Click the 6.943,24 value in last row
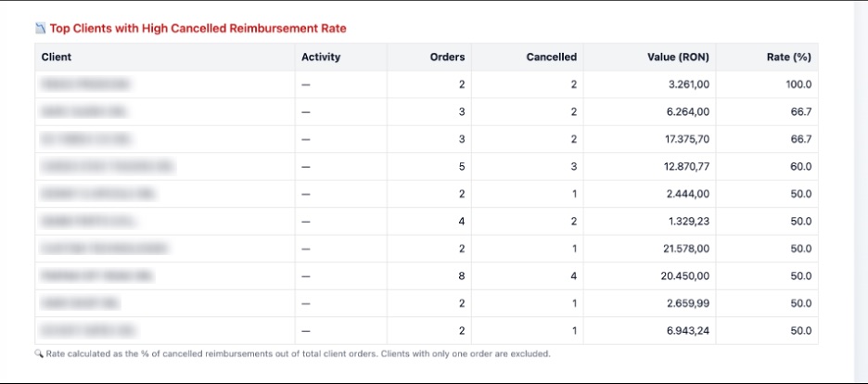868x384 pixels. click(688, 330)
